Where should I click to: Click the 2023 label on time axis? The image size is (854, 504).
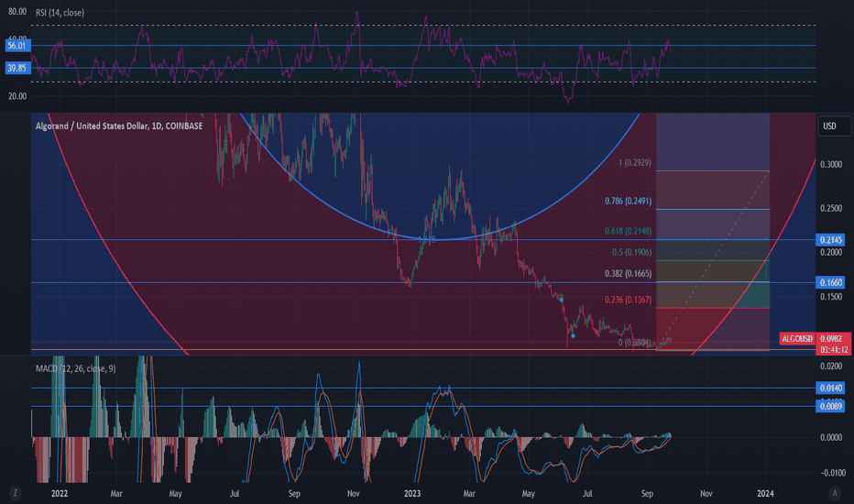pyautogui.click(x=412, y=494)
